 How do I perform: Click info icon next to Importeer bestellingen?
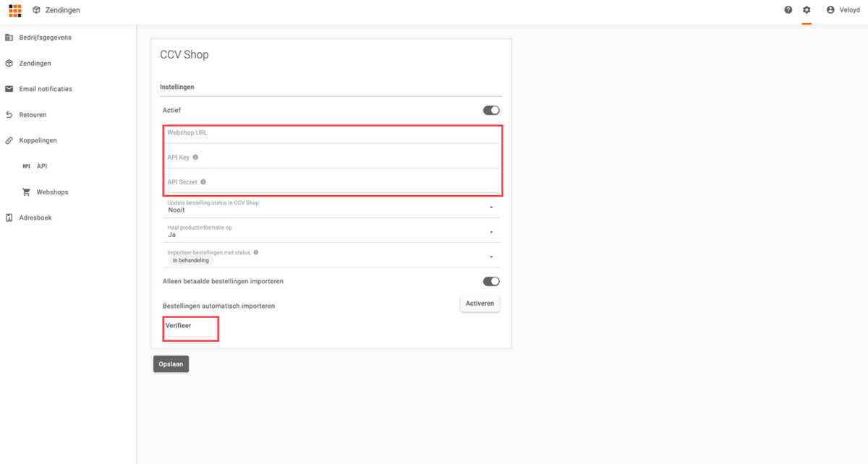point(256,253)
